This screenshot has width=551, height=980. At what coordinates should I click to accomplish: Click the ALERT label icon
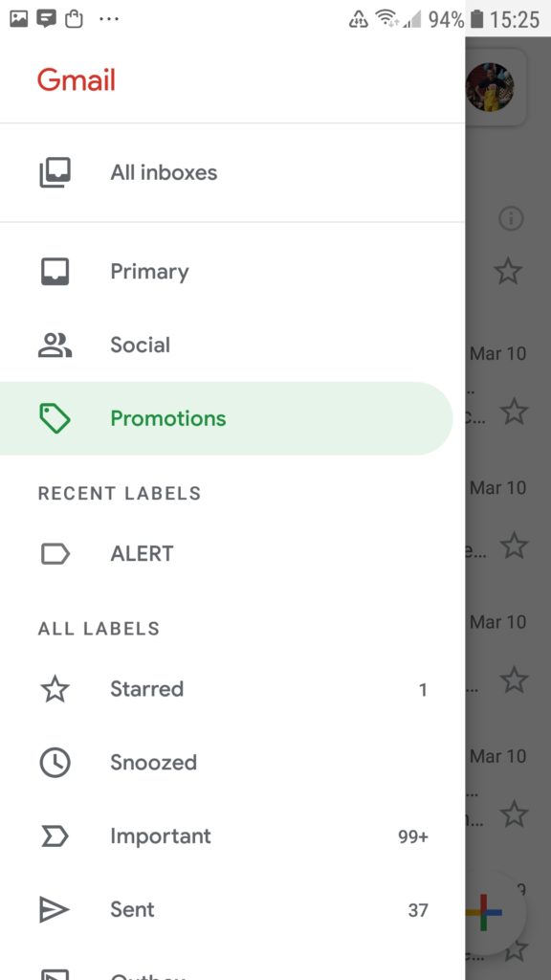(x=55, y=554)
